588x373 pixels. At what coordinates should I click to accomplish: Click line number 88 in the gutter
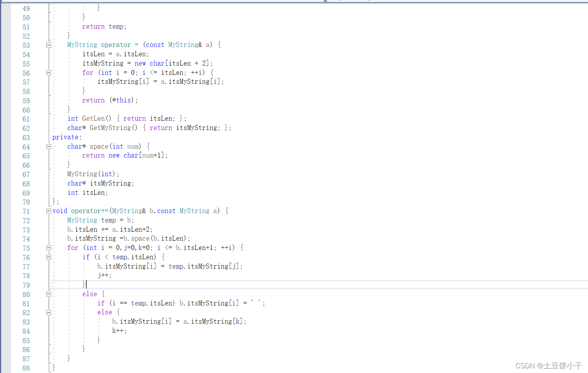click(26, 368)
